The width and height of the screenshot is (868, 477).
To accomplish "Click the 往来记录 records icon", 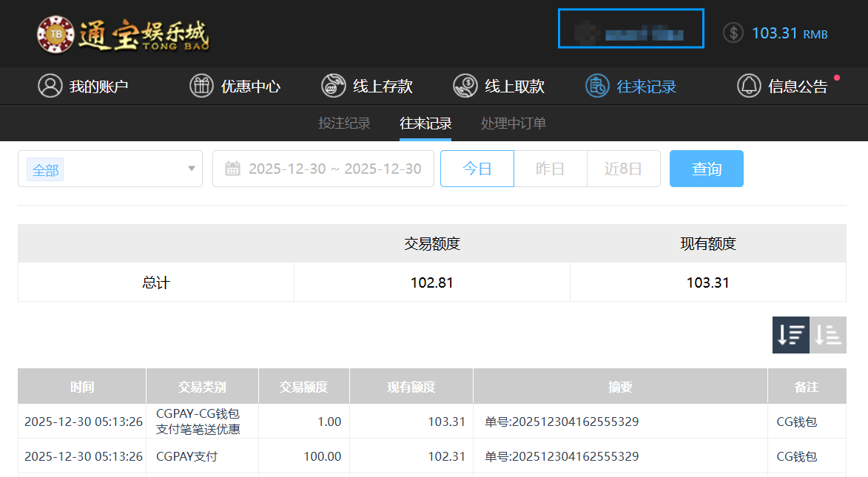I will click(x=597, y=86).
